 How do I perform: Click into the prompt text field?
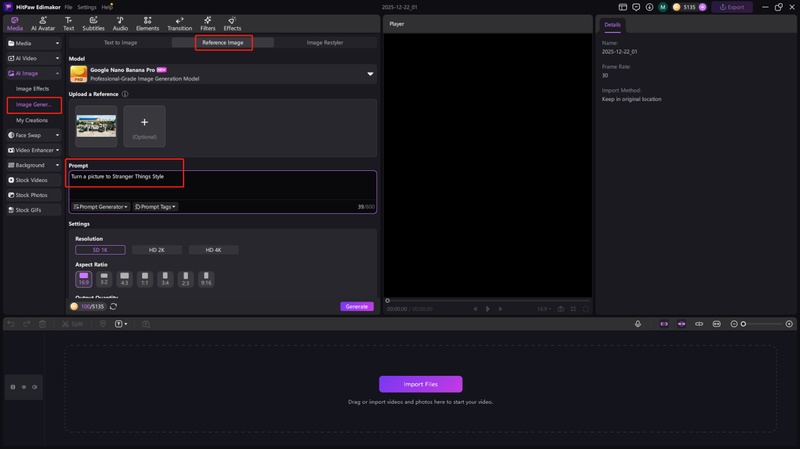coord(223,185)
